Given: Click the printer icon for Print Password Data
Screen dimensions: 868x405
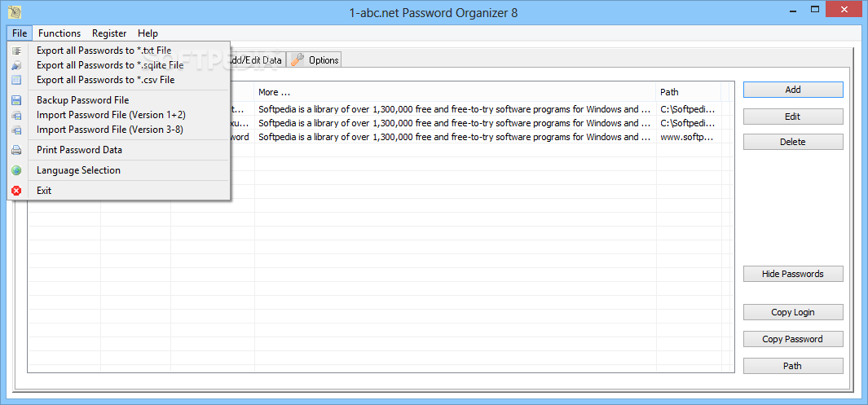Looking at the screenshot, I should click(x=16, y=150).
